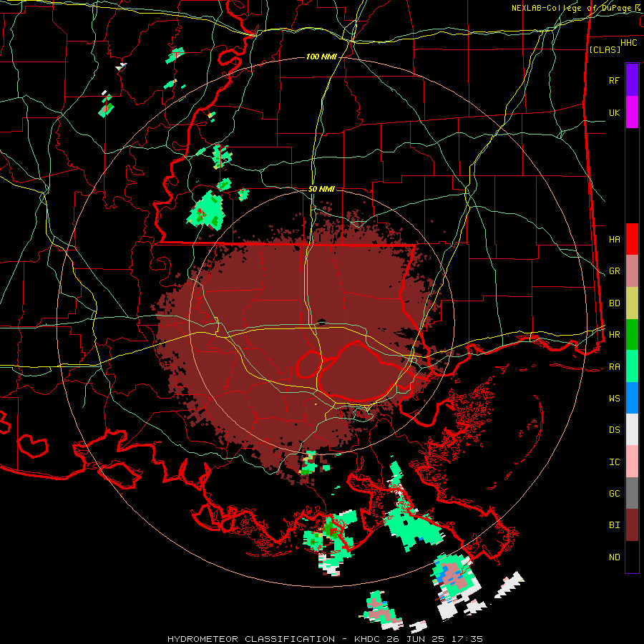Click the BI legend label

614,525
